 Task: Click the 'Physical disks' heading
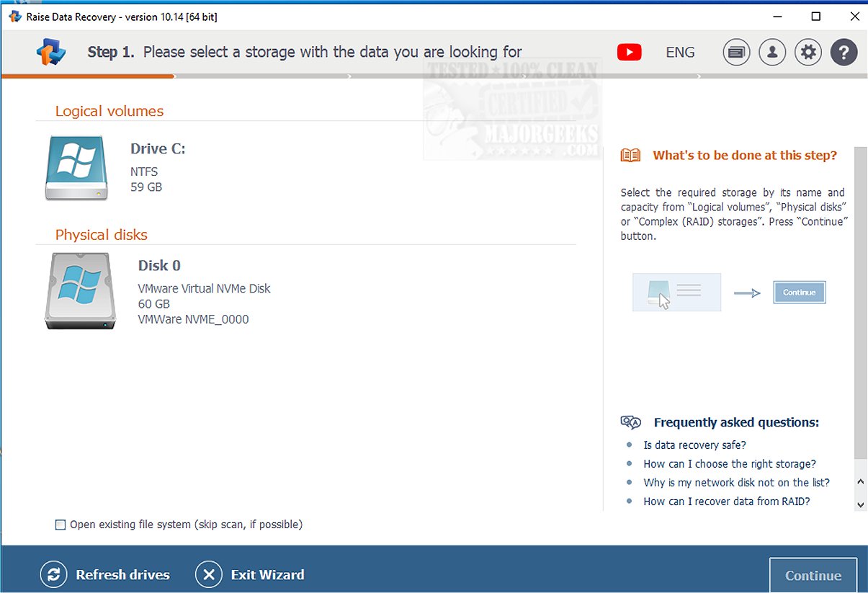pos(101,235)
